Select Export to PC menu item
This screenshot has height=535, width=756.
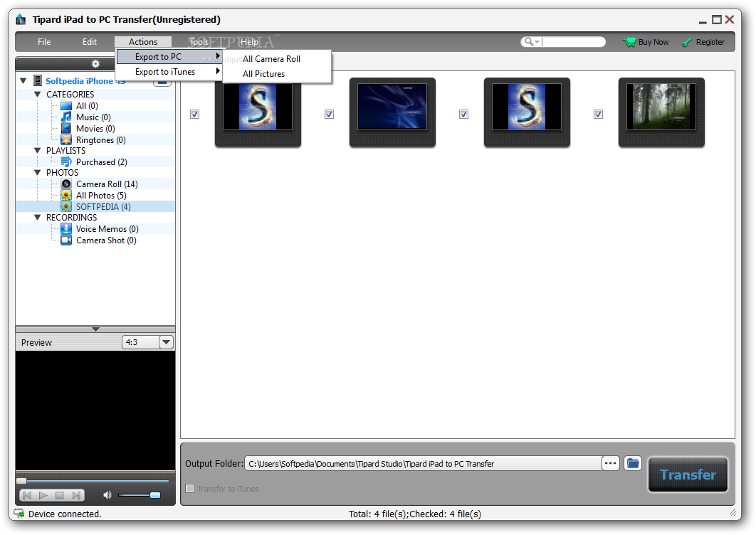tap(169, 56)
